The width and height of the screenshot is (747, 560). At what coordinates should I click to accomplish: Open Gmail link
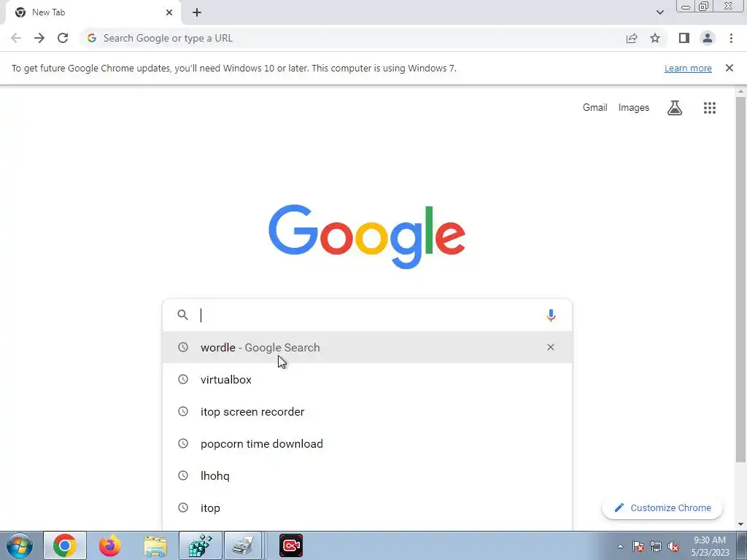595,108
